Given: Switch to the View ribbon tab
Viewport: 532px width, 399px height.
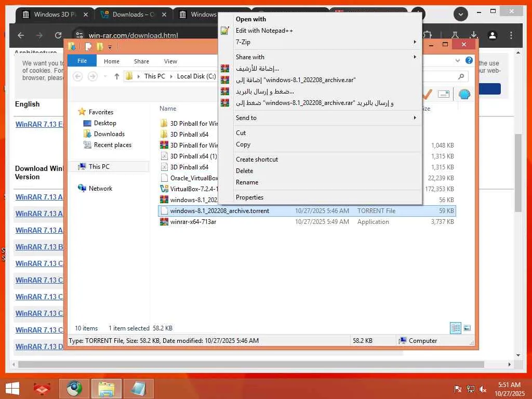Looking at the screenshot, I should 170,61.
